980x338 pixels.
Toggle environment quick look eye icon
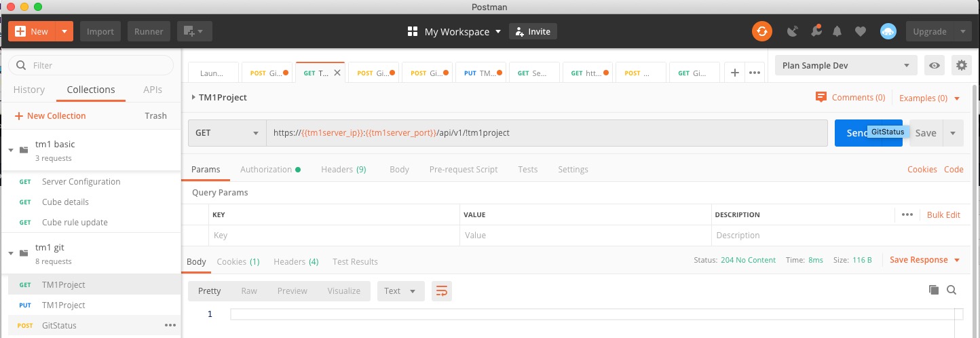[x=935, y=65]
